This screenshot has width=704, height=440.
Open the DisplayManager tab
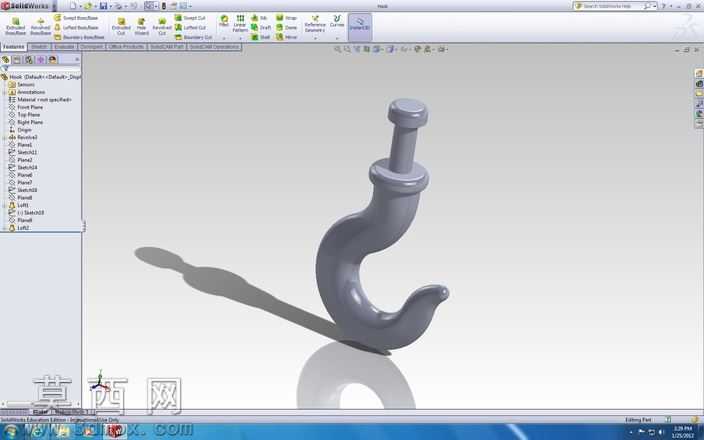(x=53, y=60)
